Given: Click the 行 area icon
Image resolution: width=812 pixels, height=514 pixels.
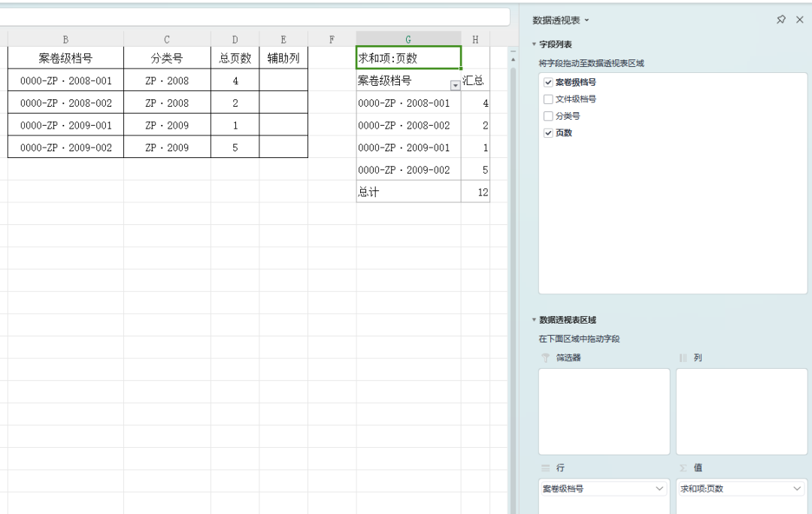Looking at the screenshot, I should click(545, 468).
